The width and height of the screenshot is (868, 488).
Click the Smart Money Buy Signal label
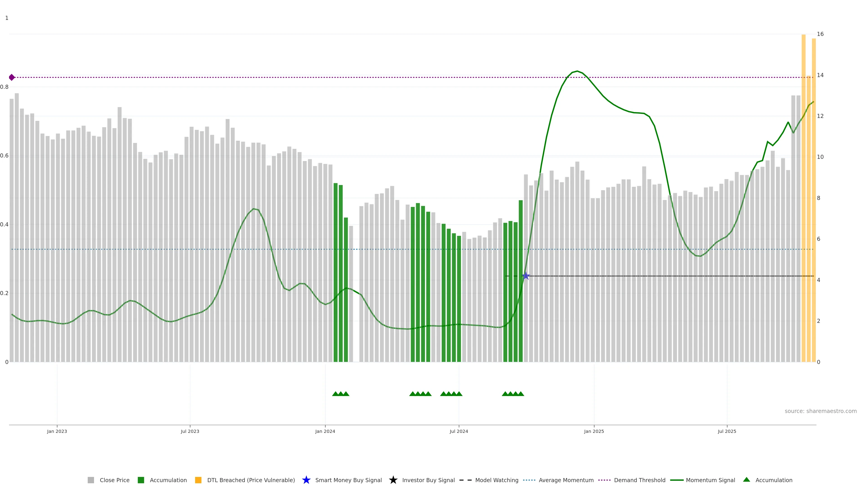pos(348,480)
